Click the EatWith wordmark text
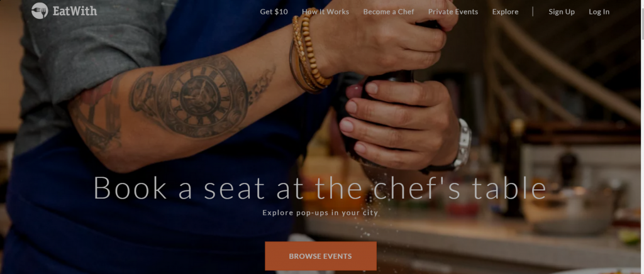 (x=75, y=11)
